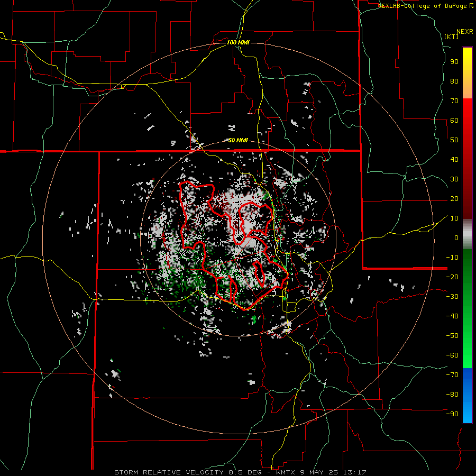Click the -10 value on the velocity scale

point(452,258)
